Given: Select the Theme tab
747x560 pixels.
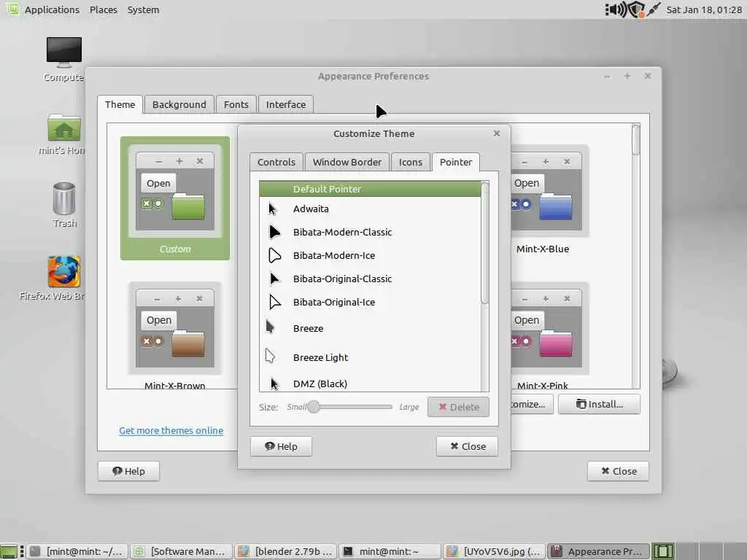Looking at the screenshot, I should point(120,104).
